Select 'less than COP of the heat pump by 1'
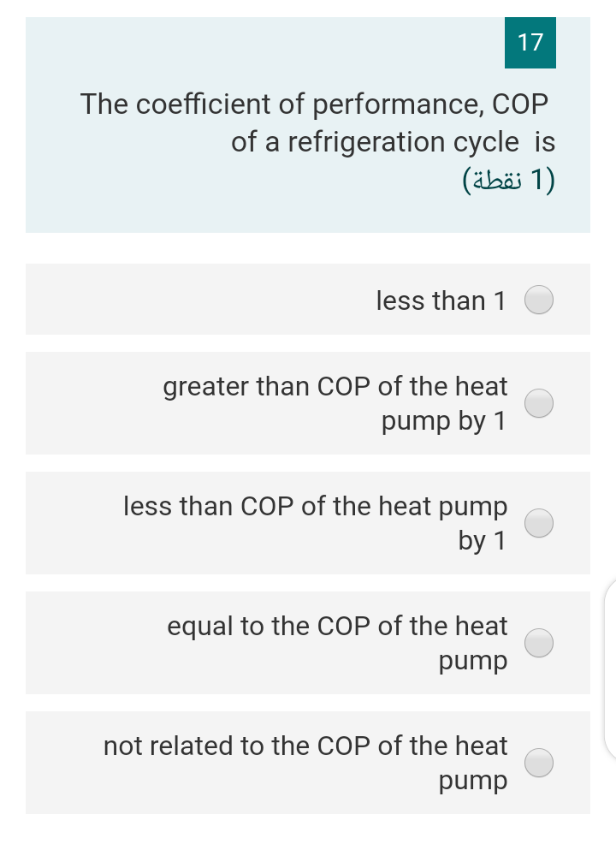The width and height of the screenshot is (616, 856). click(x=539, y=522)
